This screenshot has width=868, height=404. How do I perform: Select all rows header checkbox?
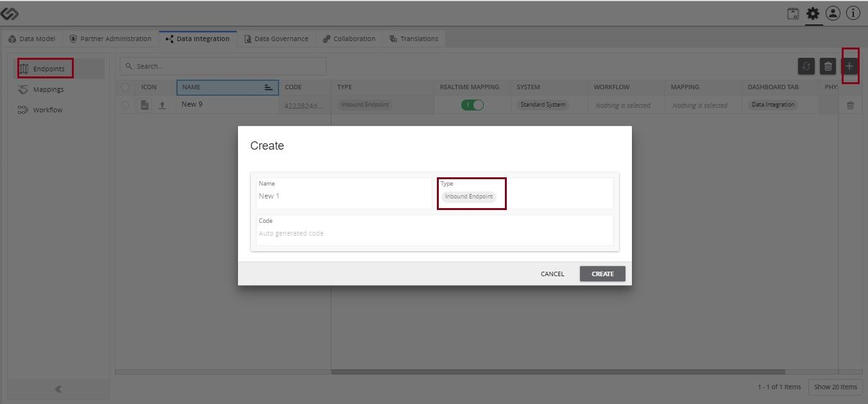point(125,87)
